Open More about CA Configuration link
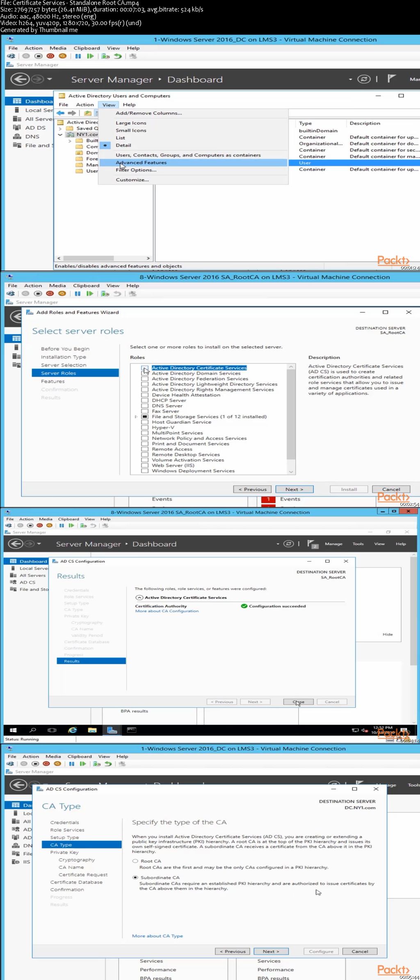The width and height of the screenshot is (420, 980). tap(167, 611)
